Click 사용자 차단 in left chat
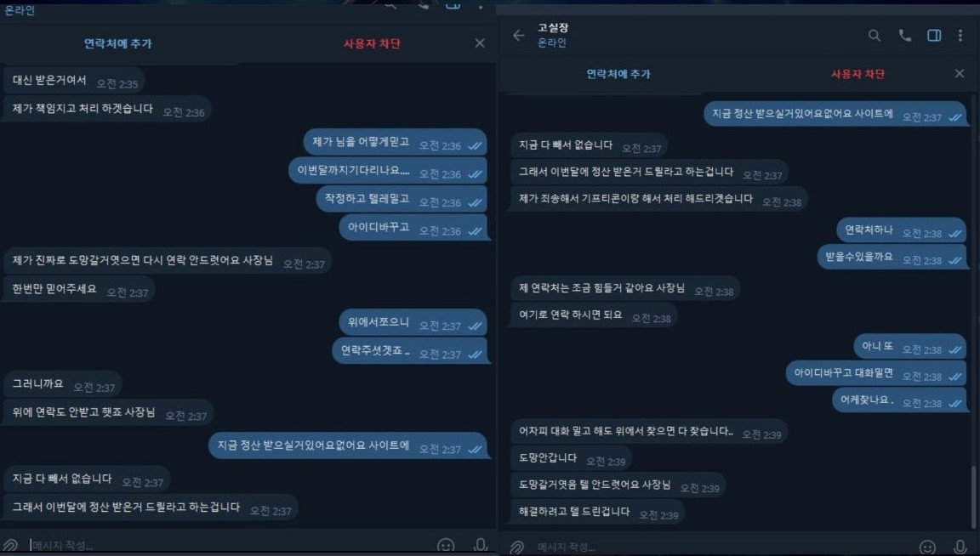 (x=372, y=43)
